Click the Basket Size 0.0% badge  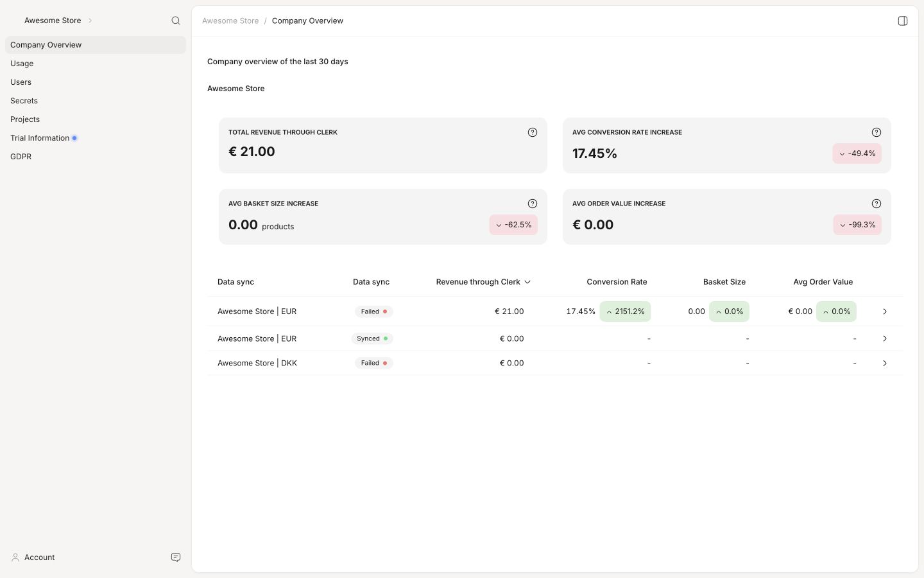pyautogui.click(x=729, y=311)
